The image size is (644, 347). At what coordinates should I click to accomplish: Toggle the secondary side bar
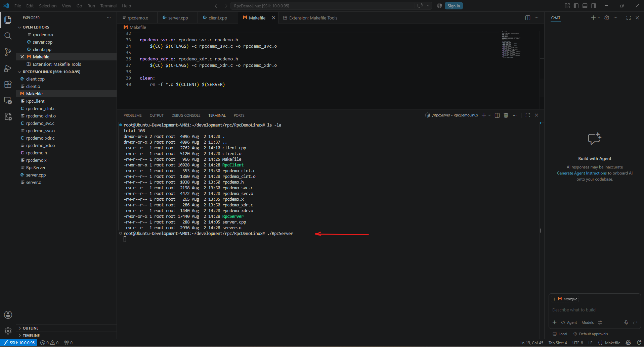tap(594, 6)
